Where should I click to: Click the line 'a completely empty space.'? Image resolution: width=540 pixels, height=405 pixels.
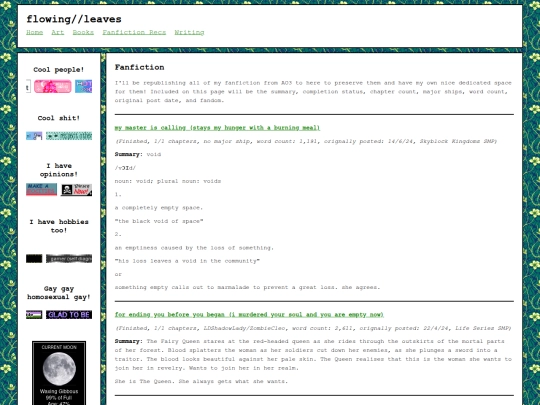(159, 208)
